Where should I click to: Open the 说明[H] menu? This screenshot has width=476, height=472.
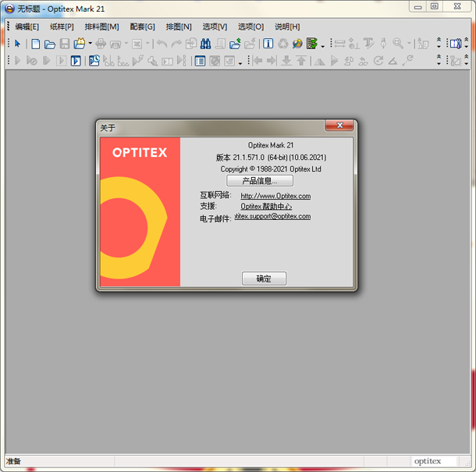(x=287, y=27)
